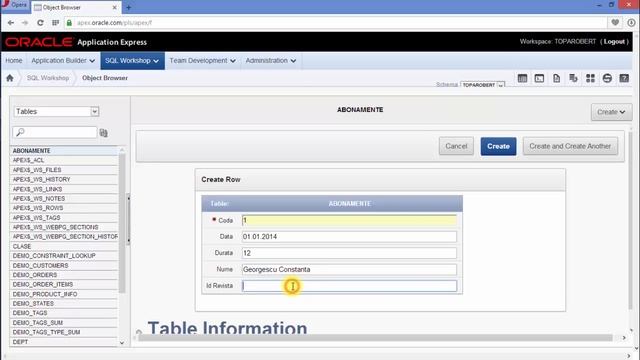Screen dimensions: 640x360
Task: Click into the Nume input field
Action: pos(349,269)
